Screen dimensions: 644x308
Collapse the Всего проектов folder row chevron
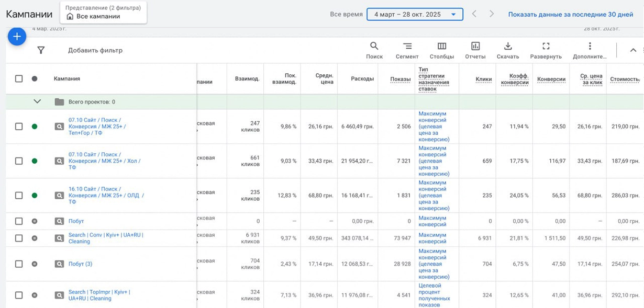[x=37, y=101]
